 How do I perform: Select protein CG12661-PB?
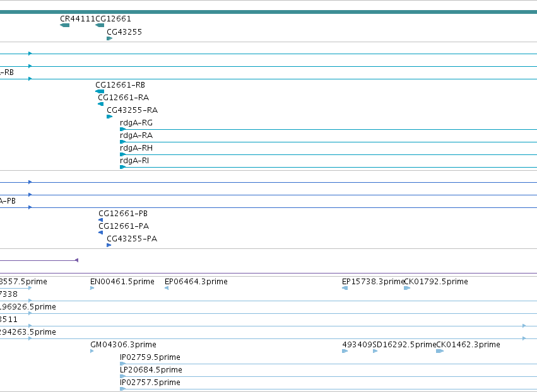[x=123, y=214]
